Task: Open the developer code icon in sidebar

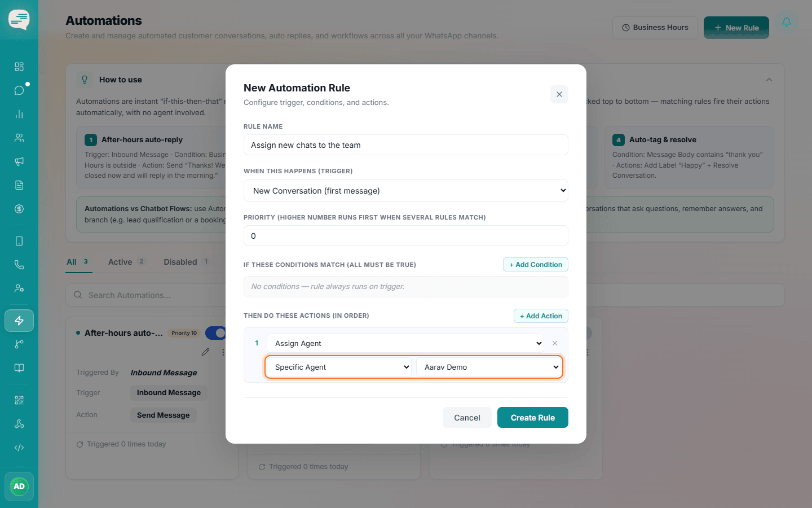Action: (x=19, y=448)
